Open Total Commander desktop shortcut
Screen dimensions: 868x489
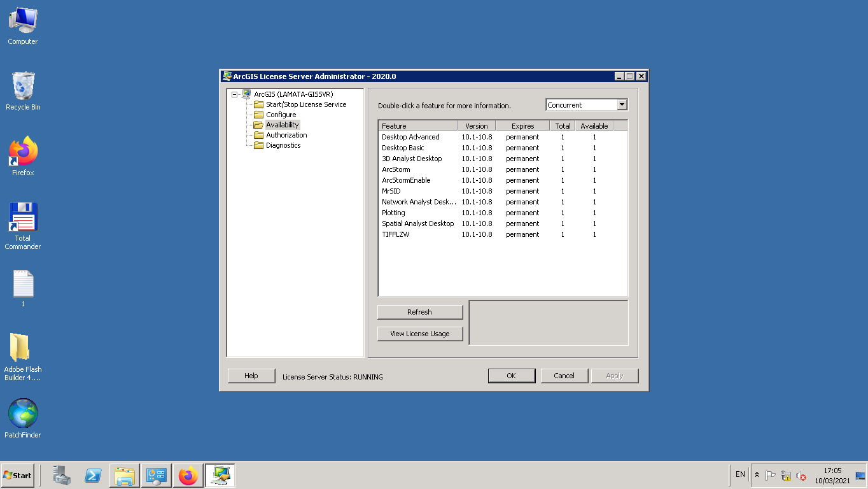[x=23, y=226]
